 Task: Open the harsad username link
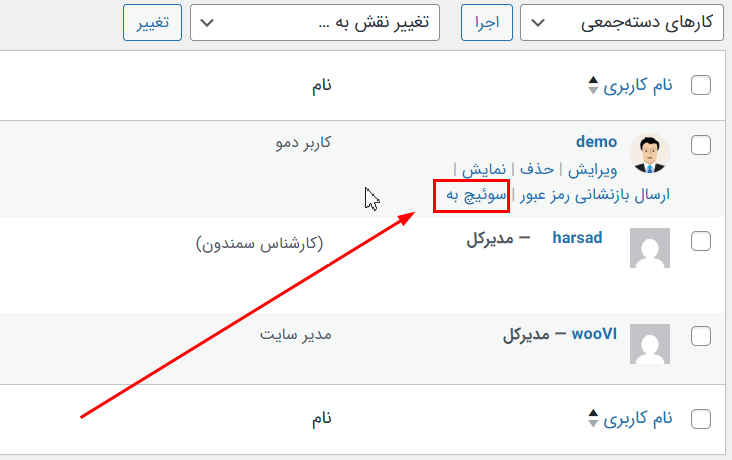(x=577, y=240)
